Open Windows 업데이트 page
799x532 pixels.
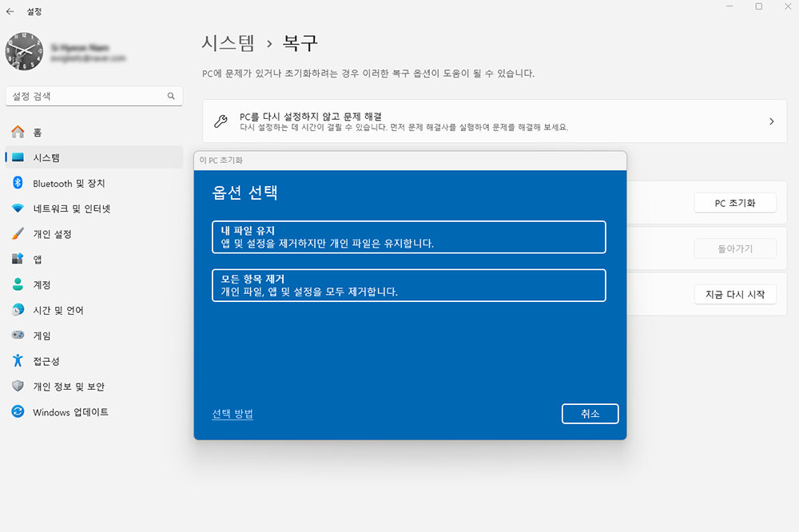click(x=93, y=411)
